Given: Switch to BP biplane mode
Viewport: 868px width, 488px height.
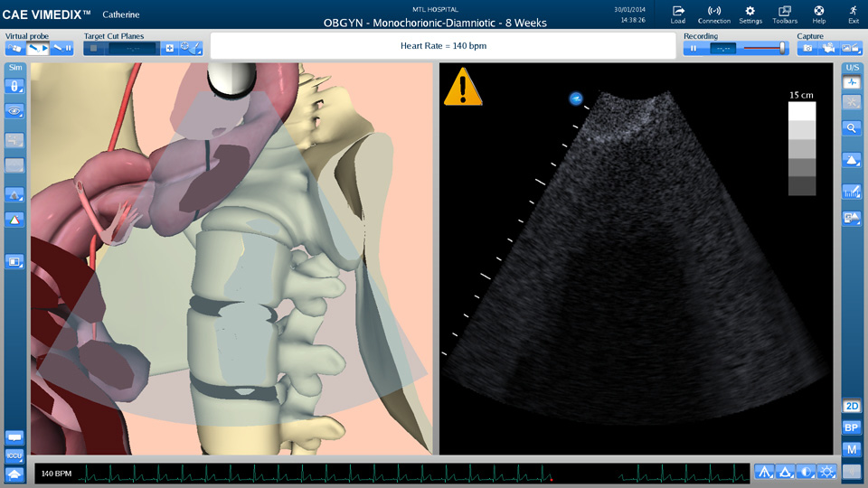Looking at the screenshot, I should 852,427.
